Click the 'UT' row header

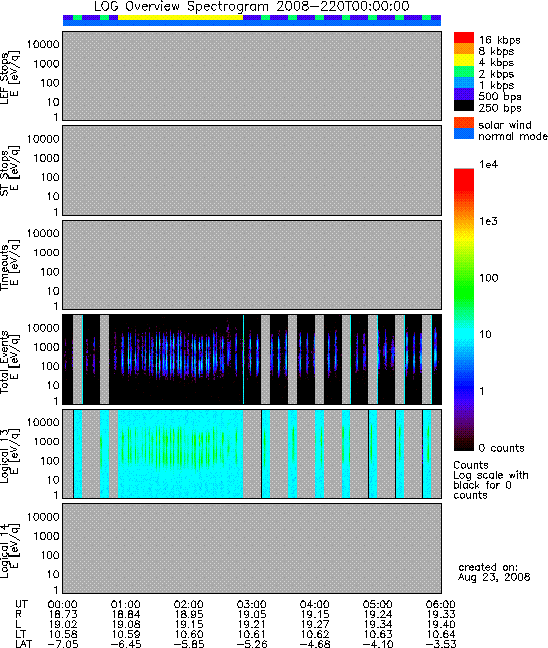(21, 604)
